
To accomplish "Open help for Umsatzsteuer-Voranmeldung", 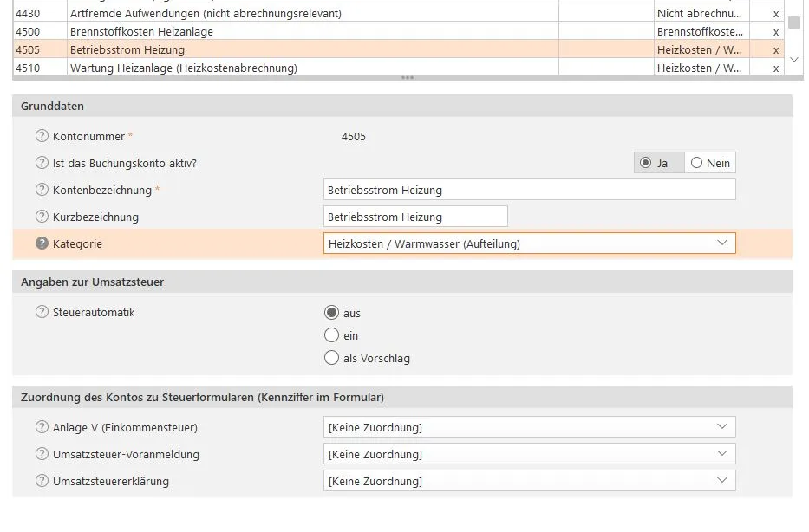I will [x=42, y=454].
